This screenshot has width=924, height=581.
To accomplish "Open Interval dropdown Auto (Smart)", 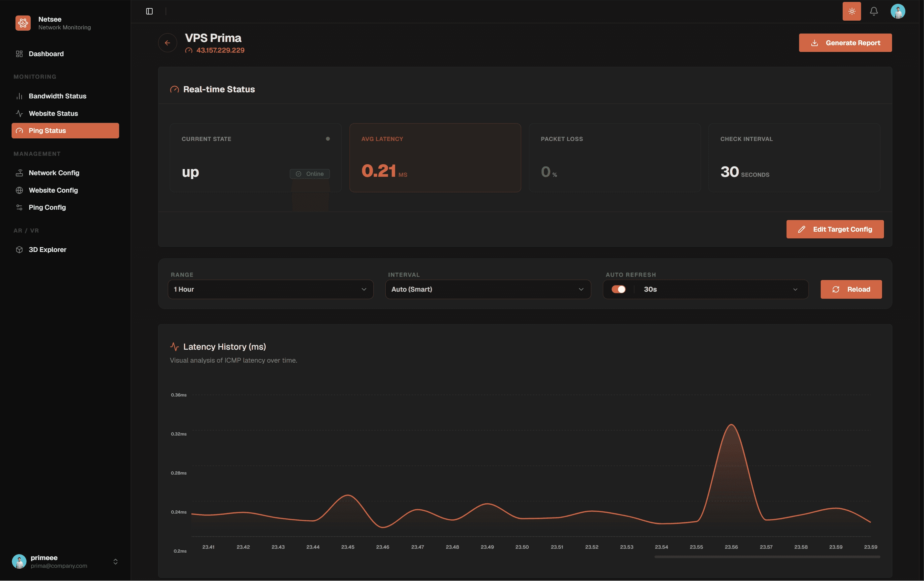I will 488,290.
